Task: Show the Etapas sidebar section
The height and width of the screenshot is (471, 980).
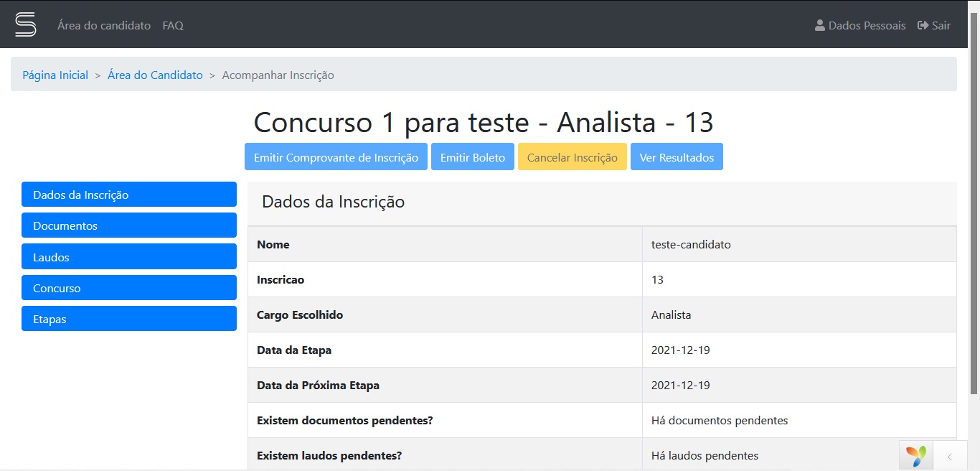Action: 129,319
